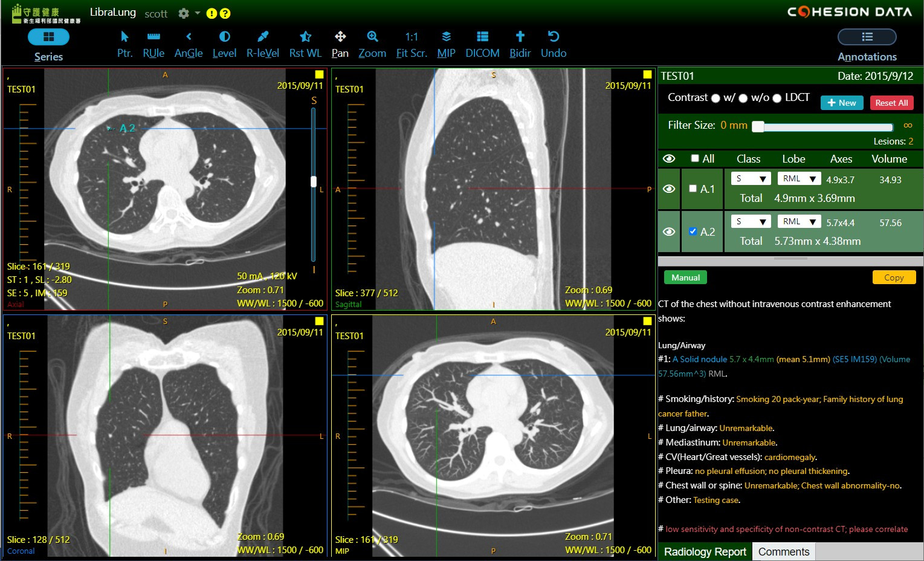Hide lesion A.1 with the eye toggle
Image resolution: width=924 pixels, height=561 pixels.
pyautogui.click(x=668, y=189)
